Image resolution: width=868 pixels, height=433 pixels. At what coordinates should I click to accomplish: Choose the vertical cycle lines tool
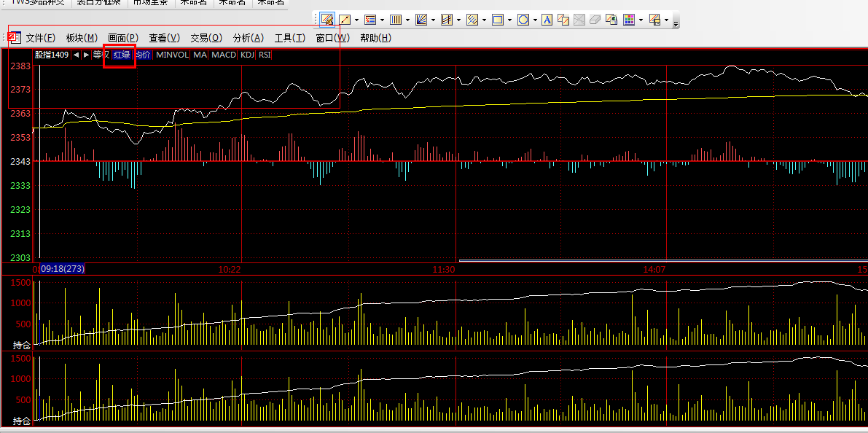click(396, 20)
